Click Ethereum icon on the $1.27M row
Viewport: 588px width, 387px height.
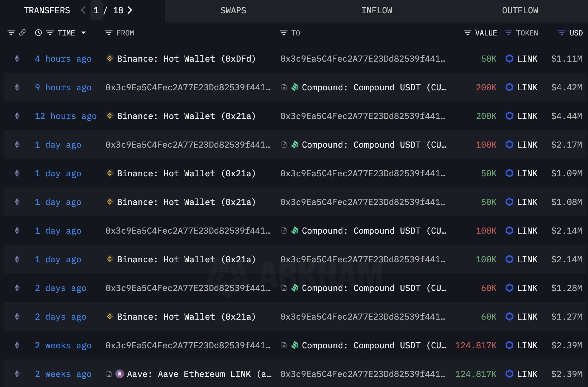coord(17,316)
